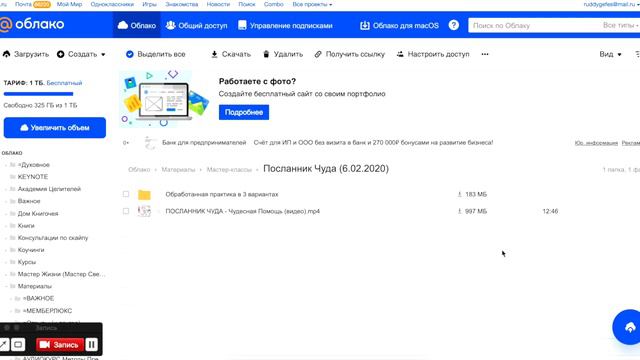The image size is (640, 360).
Task: Select KEYNOTE folder in tree
Action: click(x=33, y=177)
